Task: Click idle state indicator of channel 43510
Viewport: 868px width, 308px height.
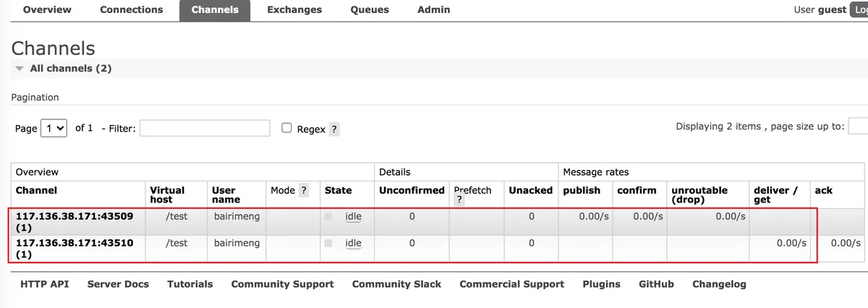Action: (353, 244)
